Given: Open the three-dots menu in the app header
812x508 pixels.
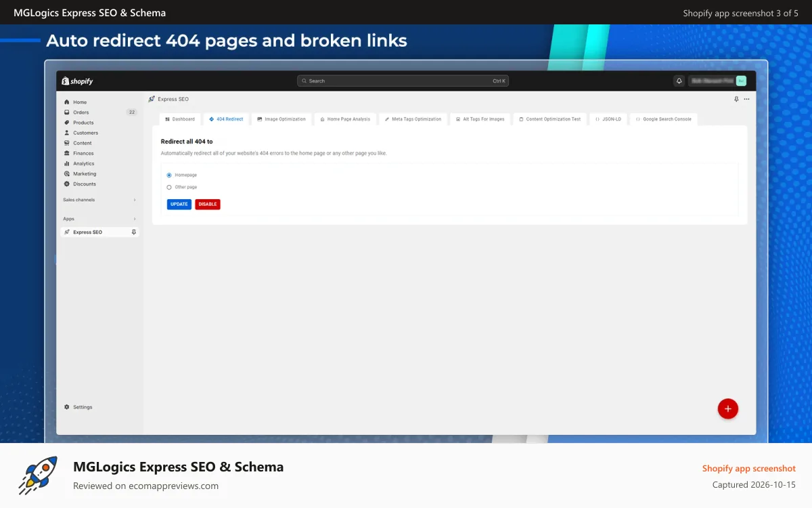Looking at the screenshot, I should [x=746, y=99].
